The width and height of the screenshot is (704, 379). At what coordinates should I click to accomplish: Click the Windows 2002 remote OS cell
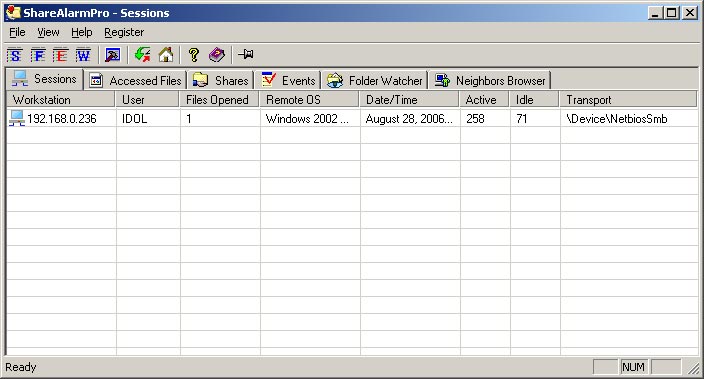point(307,119)
